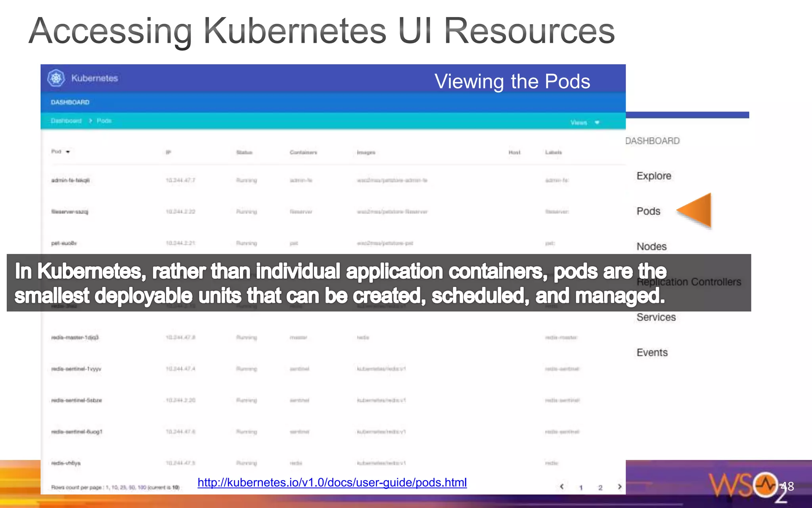Open pod redis-vh6ya
The width and height of the screenshot is (812, 508).
coord(66,463)
